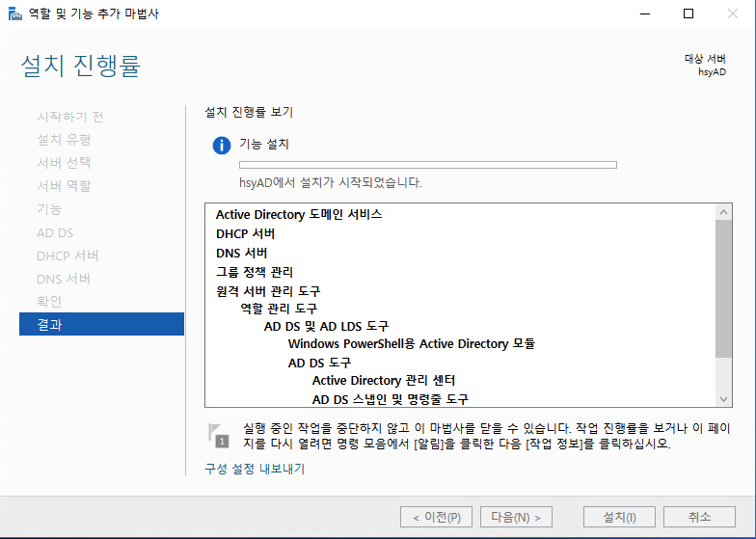Click the list scrollbar down arrow

tap(723, 399)
